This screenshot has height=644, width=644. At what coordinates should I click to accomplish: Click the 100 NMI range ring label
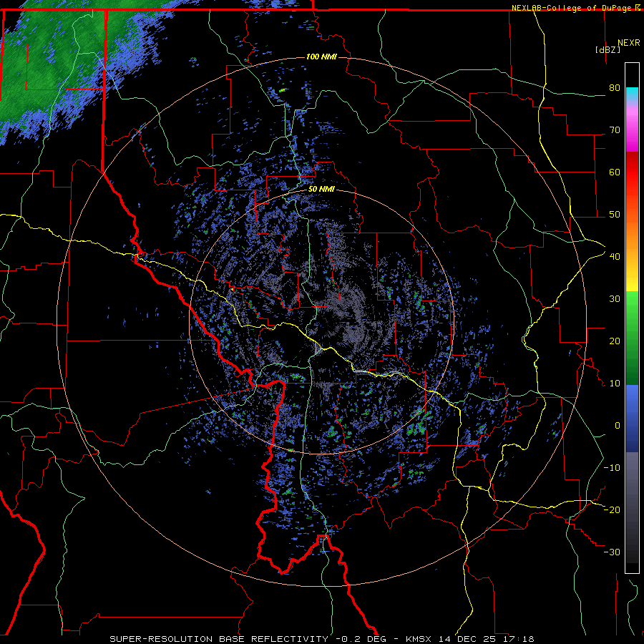321,57
